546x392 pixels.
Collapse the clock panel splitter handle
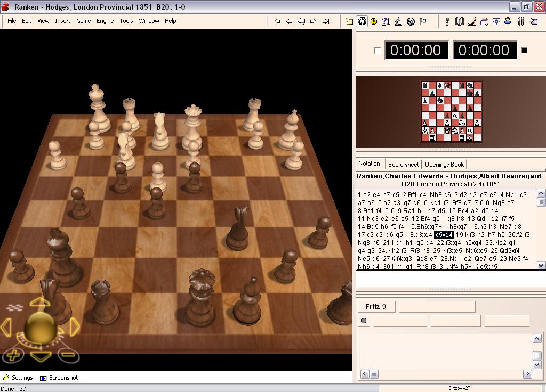click(449, 66)
